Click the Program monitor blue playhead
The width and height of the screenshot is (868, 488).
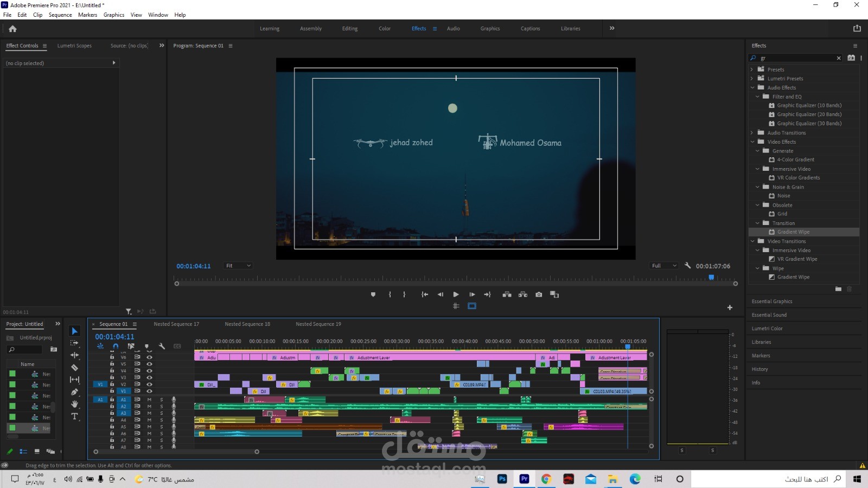[x=711, y=278]
